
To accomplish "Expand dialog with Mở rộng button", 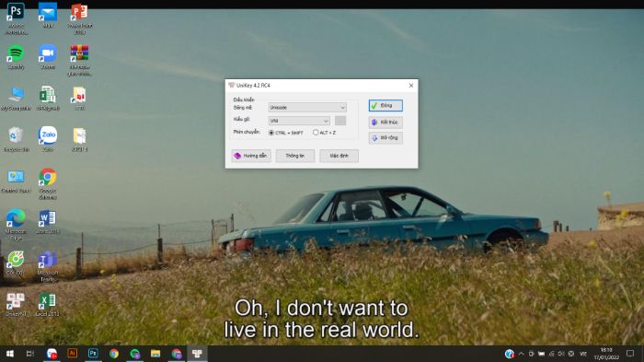I will [385, 138].
